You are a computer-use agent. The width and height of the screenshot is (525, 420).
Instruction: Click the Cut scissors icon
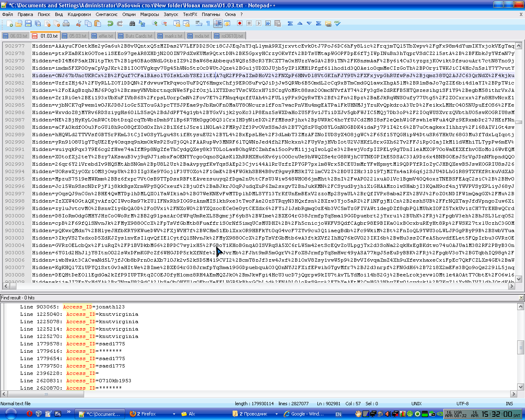click(x=79, y=23)
